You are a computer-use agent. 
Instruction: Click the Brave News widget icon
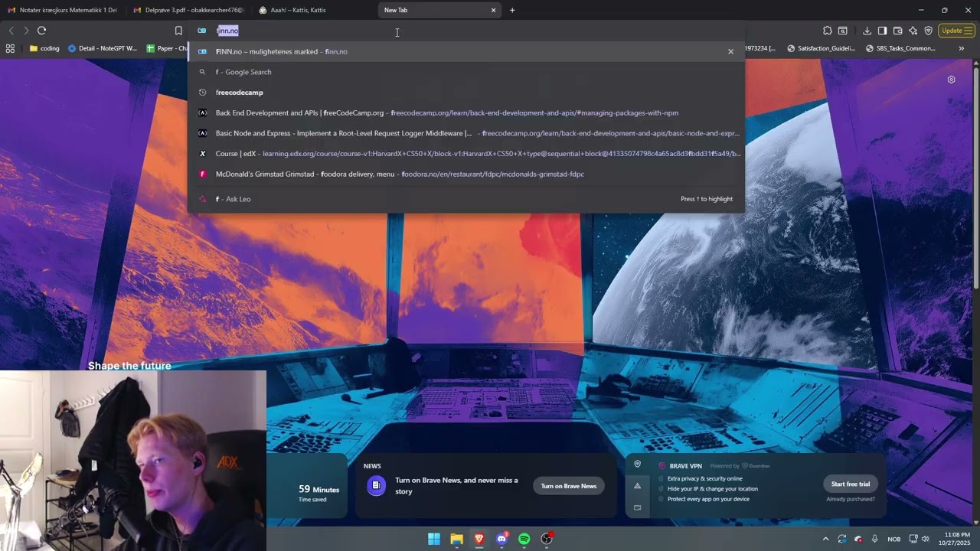coord(376,486)
